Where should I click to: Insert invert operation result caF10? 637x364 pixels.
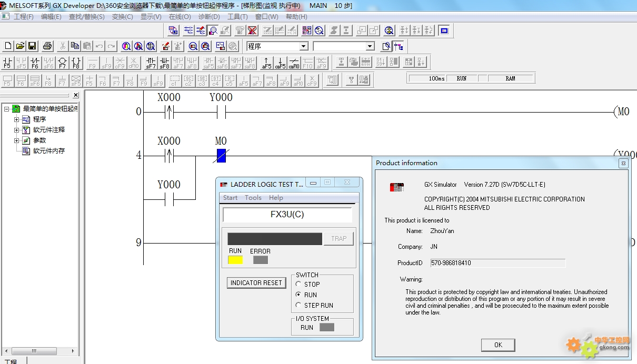(294, 63)
